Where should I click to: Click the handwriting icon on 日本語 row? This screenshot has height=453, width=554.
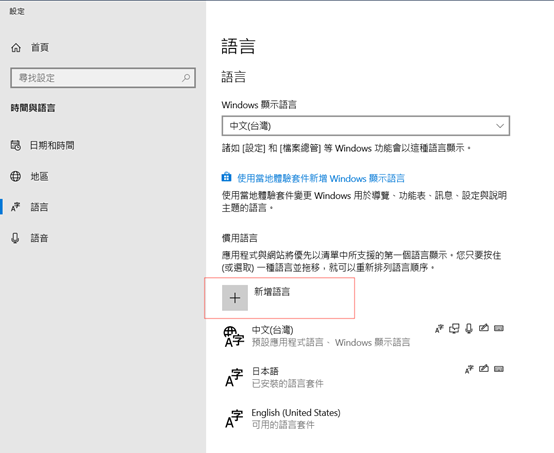click(484, 369)
